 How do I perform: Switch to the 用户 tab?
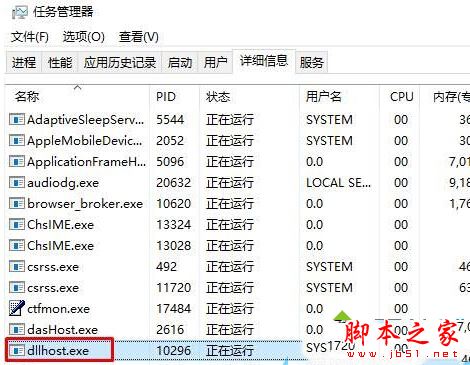(215, 62)
